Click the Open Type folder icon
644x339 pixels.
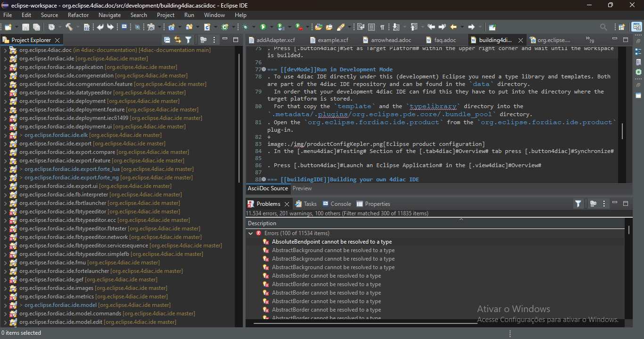[318, 27]
